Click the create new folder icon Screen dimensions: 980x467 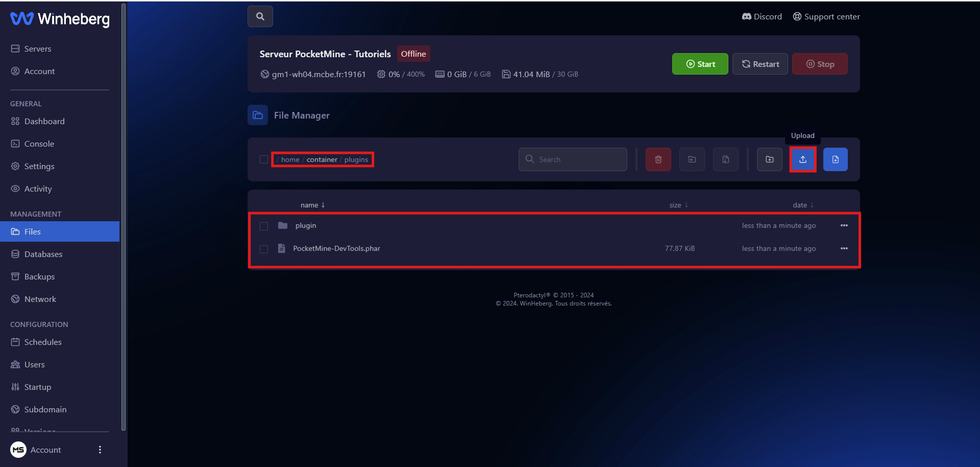[769, 159]
